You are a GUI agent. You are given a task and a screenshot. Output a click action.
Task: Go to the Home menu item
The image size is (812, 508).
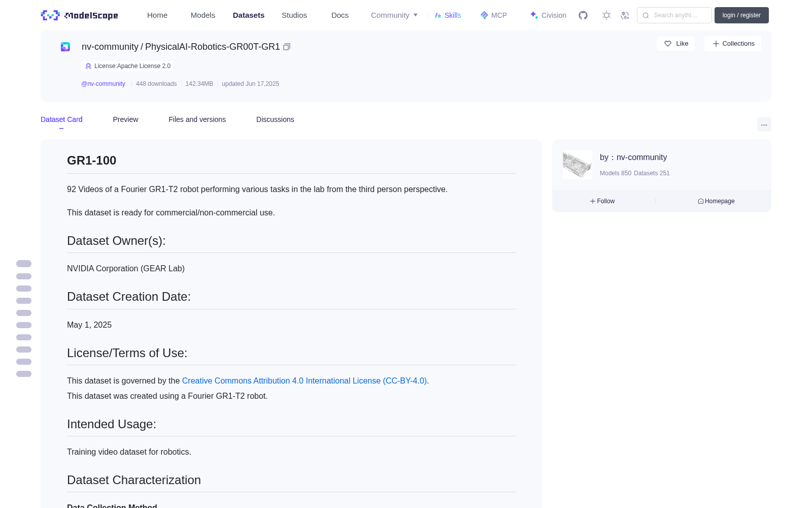157,15
